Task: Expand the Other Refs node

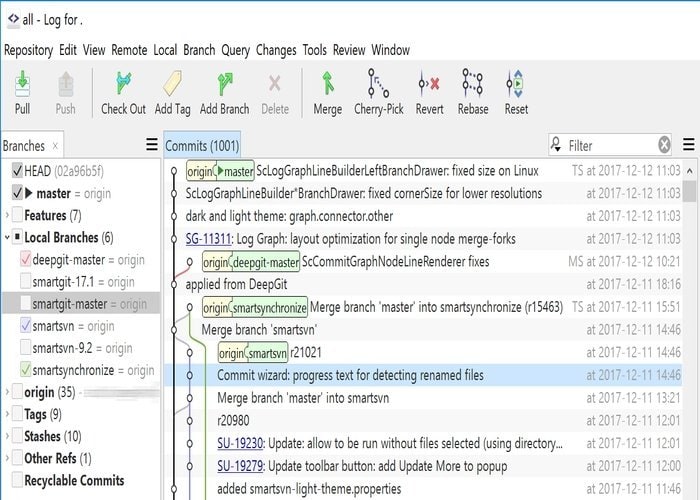Action: pyautogui.click(x=7, y=458)
